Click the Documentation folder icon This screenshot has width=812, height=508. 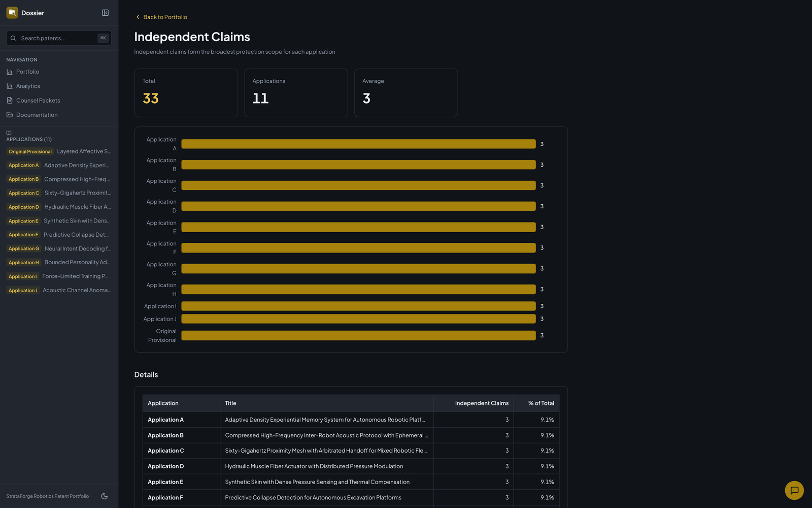pos(10,115)
